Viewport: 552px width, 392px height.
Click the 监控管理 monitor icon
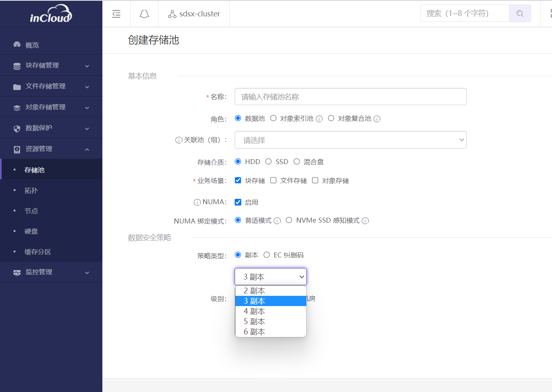click(x=17, y=273)
